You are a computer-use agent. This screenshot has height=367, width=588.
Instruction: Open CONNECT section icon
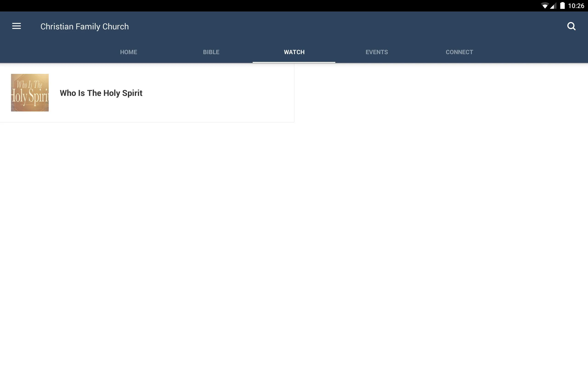[459, 52]
